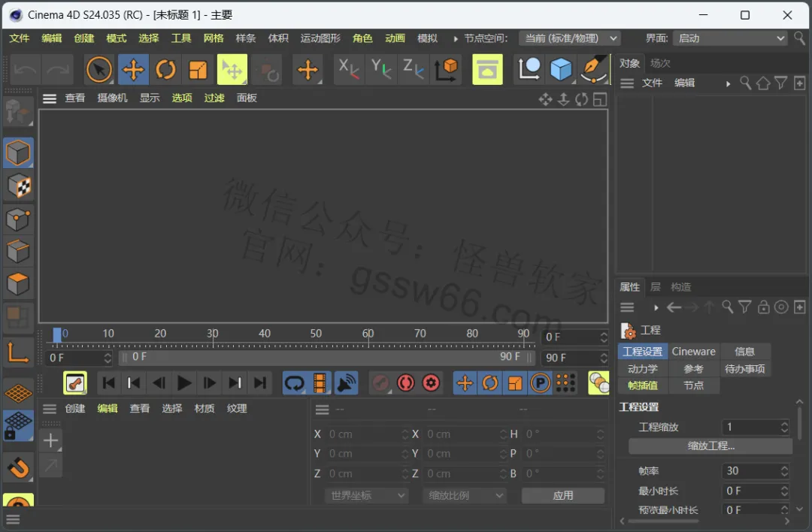The height and width of the screenshot is (532, 812).
Task: Click the 工程缩放 value field
Action: coord(756,427)
